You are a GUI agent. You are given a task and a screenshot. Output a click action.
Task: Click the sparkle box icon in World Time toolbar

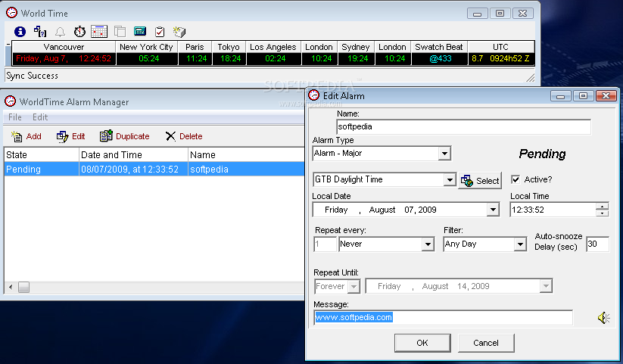tap(179, 32)
